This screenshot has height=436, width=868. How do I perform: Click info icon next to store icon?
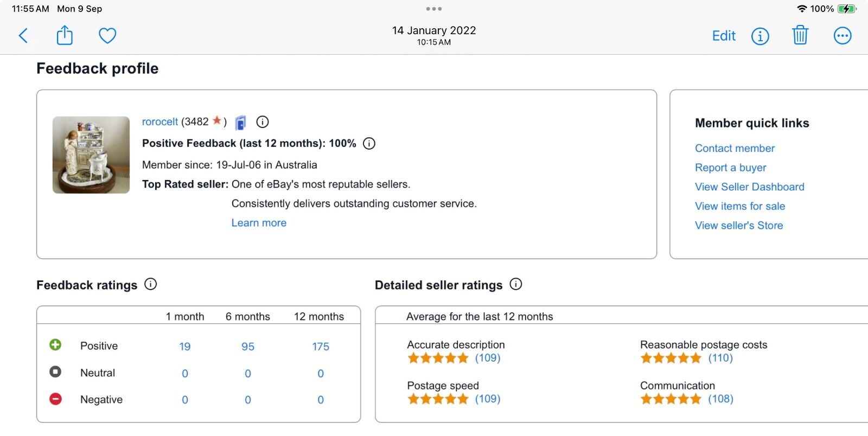click(x=263, y=122)
